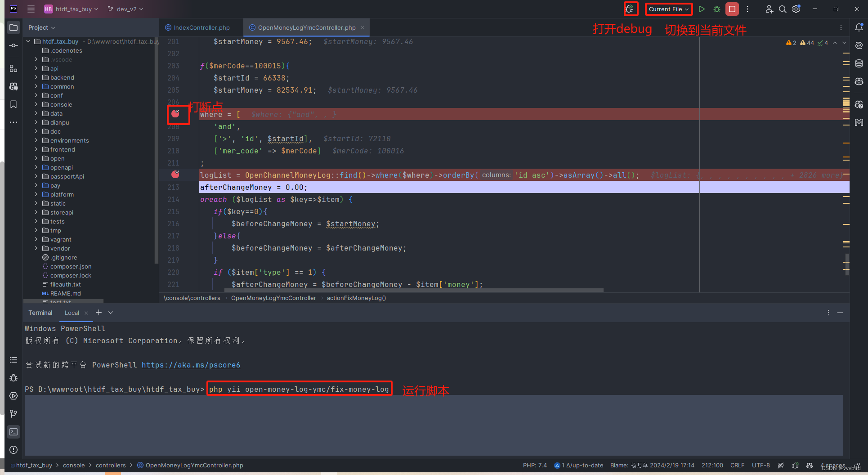Click the 44 warnings inspection indicator

point(807,43)
